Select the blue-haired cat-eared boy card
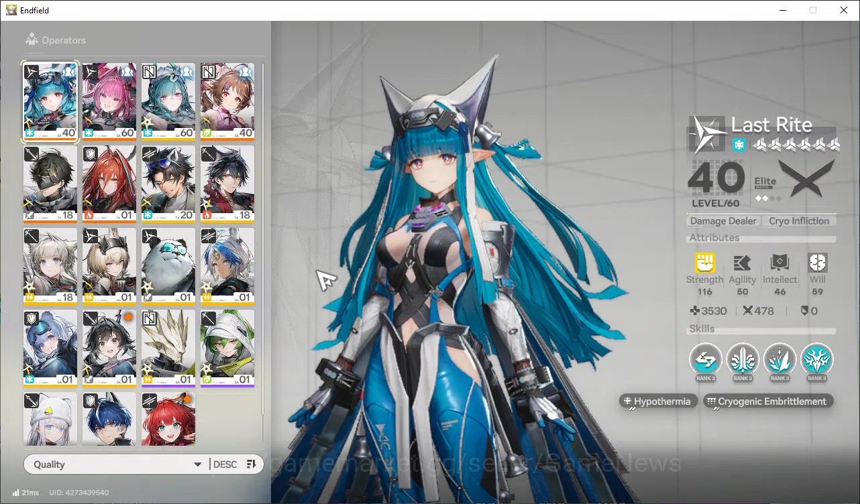The width and height of the screenshot is (860, 504). point(109,419)
